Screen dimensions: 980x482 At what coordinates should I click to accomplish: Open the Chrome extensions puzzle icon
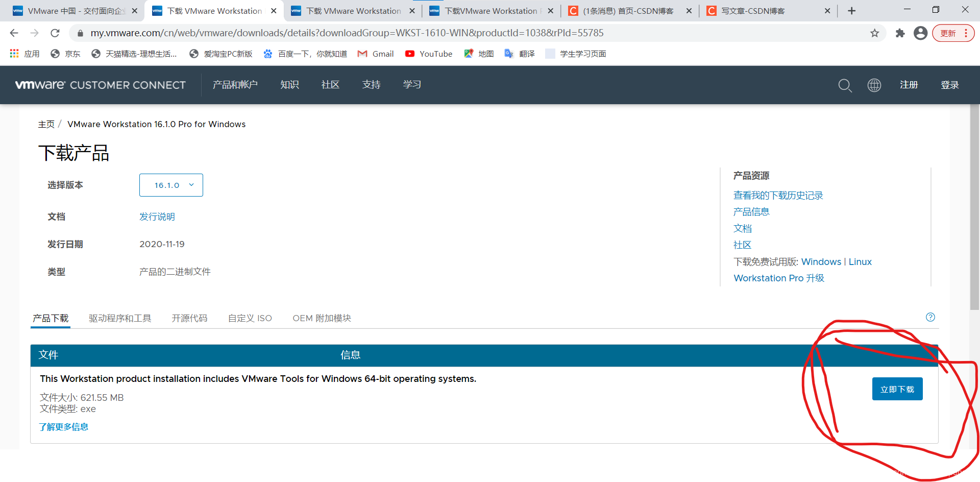pyautogui.click(x=900, y=33)
